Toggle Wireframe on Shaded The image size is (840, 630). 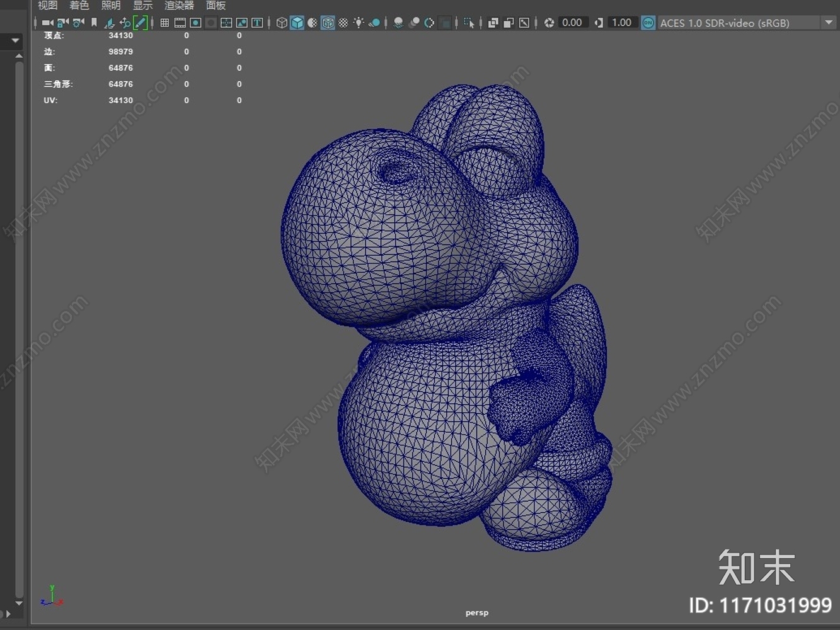[328, 23]
